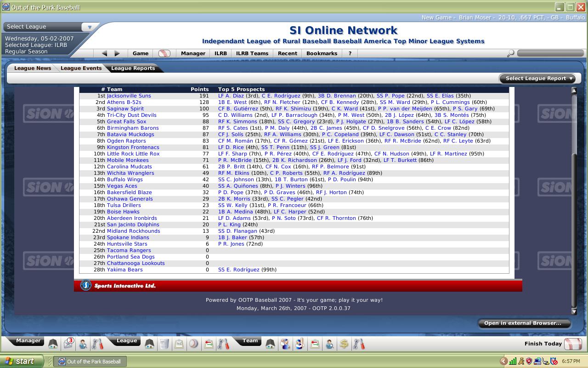The height and width of the screenshot is (368, 588).
Task: Click the back arrow navigation icon
Action: point(104,53)
